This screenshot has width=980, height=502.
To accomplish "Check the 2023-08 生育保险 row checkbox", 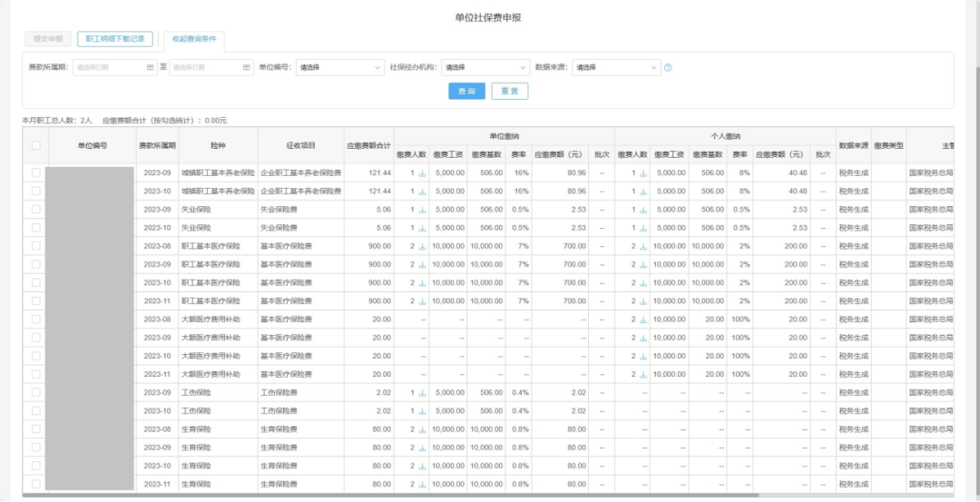I will (x=35, y=428).
